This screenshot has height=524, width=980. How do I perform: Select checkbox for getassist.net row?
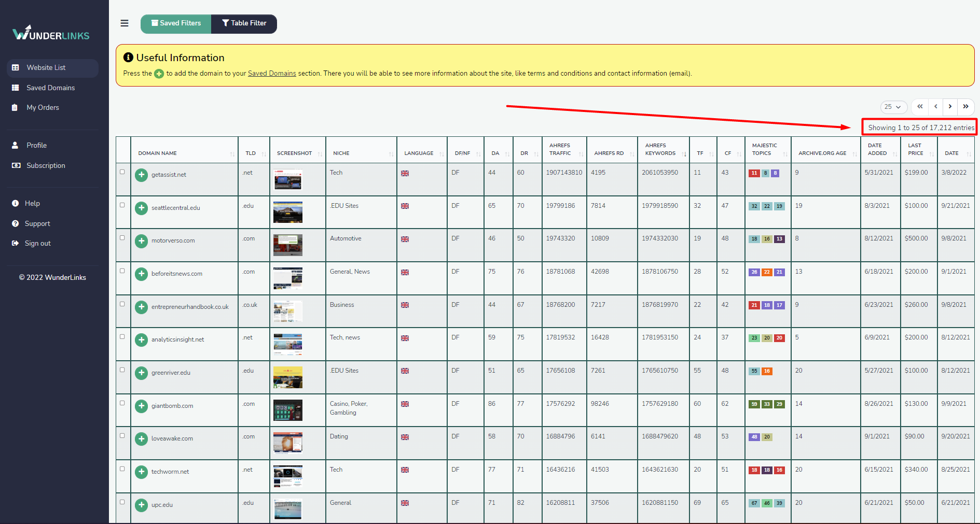pos(122,172)
